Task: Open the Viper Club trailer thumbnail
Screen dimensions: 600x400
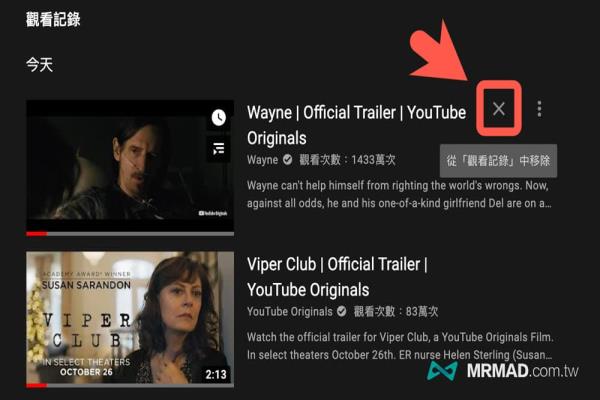Action: click(130, 319)
